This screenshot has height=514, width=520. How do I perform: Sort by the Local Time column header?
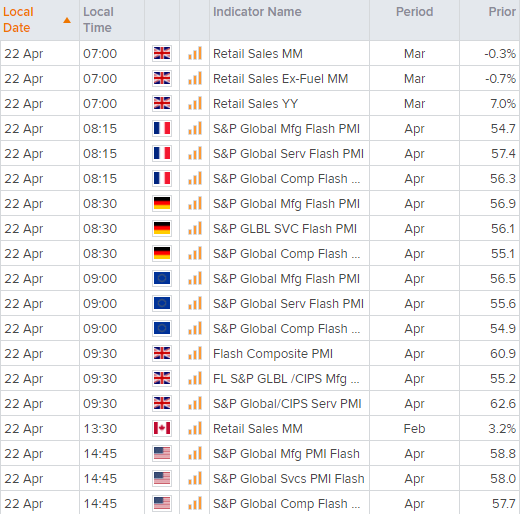point(98,20)
